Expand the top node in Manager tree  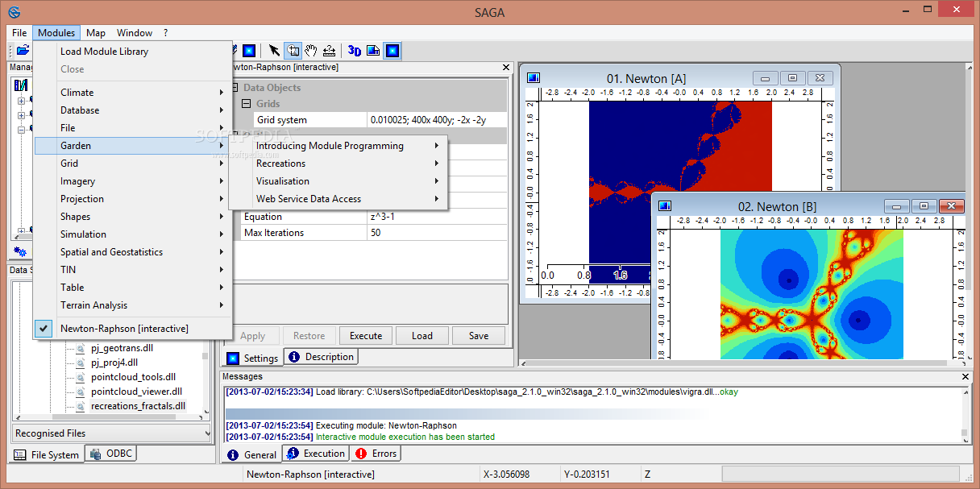click(x=19, y=101)
